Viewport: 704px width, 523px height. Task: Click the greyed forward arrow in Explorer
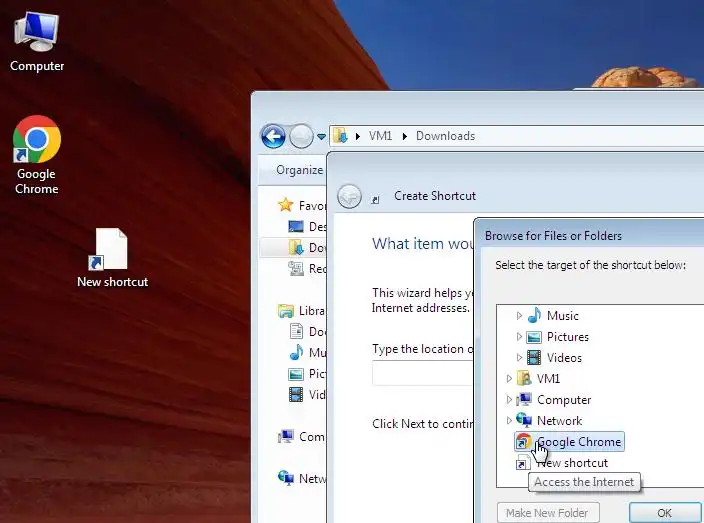tap(301, 136)
